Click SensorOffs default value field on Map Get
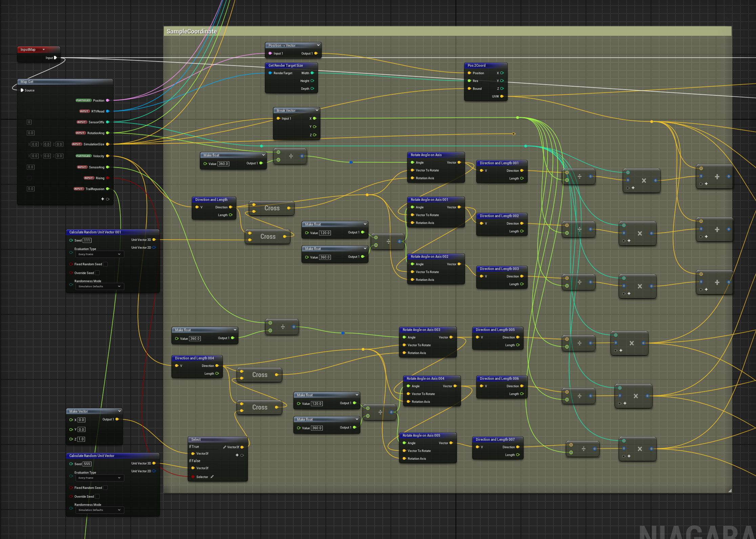This screenshot has width=756, height=539. 29,122
